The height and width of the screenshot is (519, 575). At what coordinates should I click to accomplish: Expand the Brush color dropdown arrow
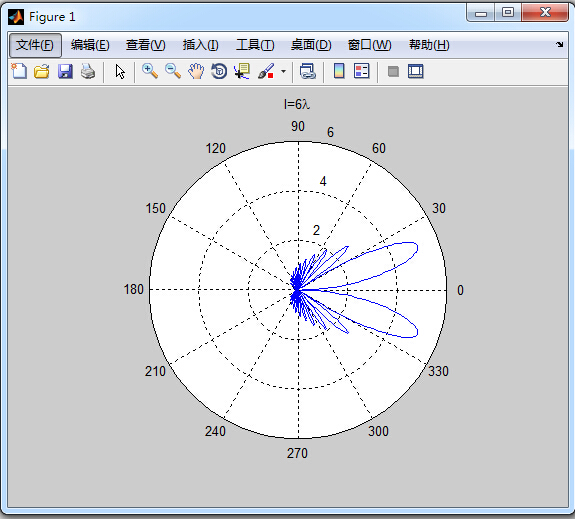(x=283, y=71)
